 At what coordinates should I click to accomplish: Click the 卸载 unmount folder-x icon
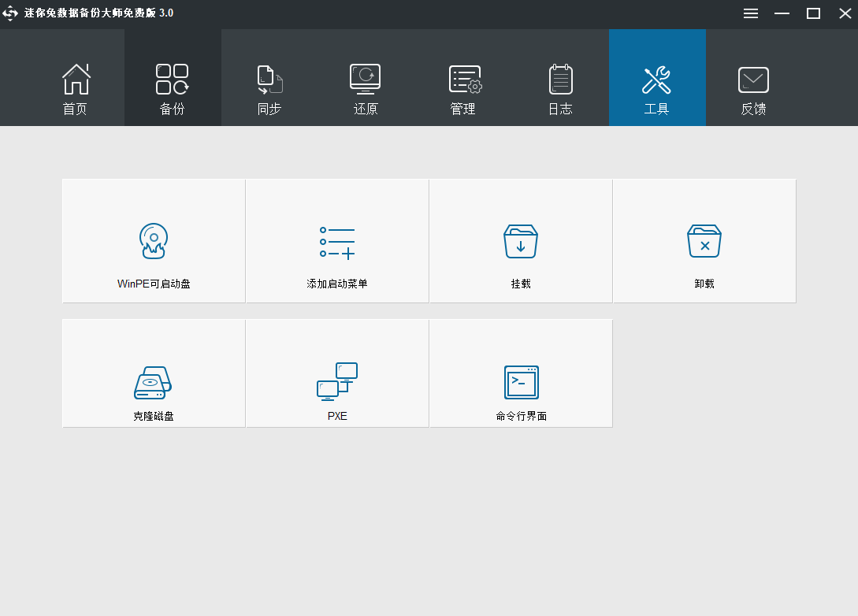pos(704,241)
